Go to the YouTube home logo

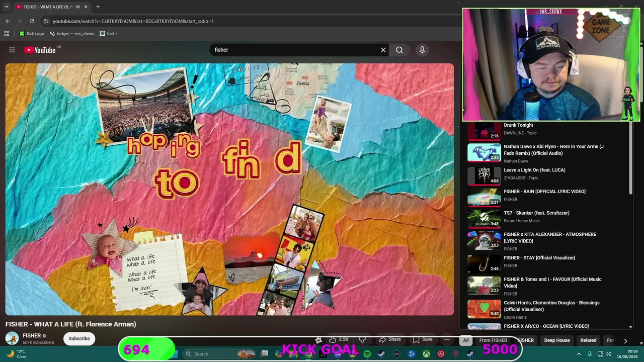(40, 50)
